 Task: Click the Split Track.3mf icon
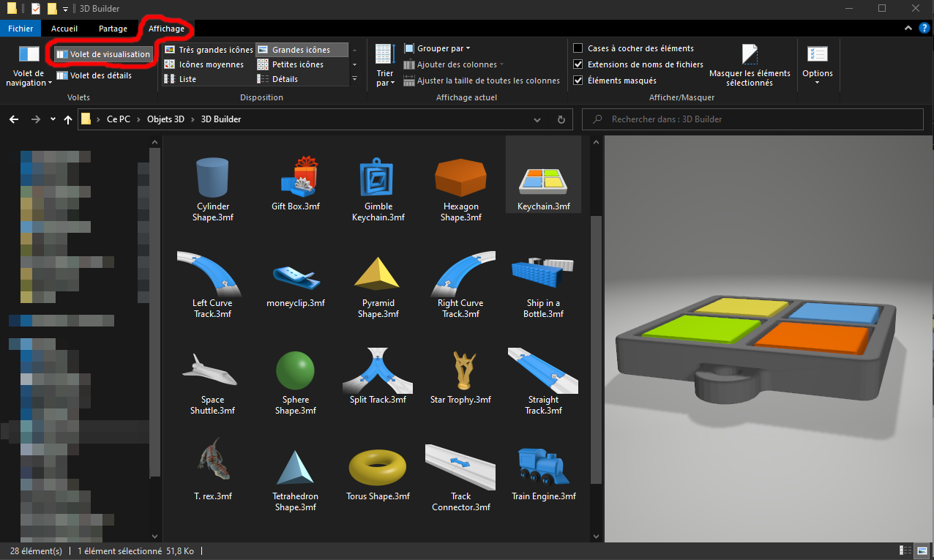(378, 370)
